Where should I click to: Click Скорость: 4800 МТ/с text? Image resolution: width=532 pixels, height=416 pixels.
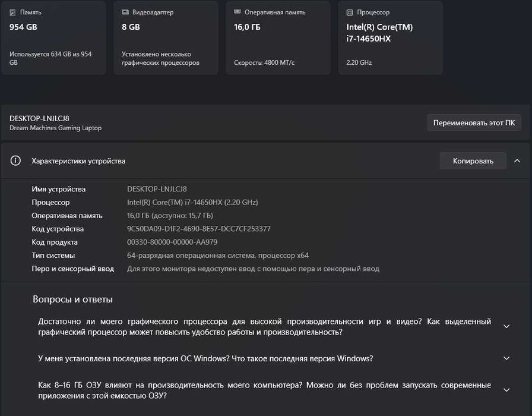pos(264,62)
